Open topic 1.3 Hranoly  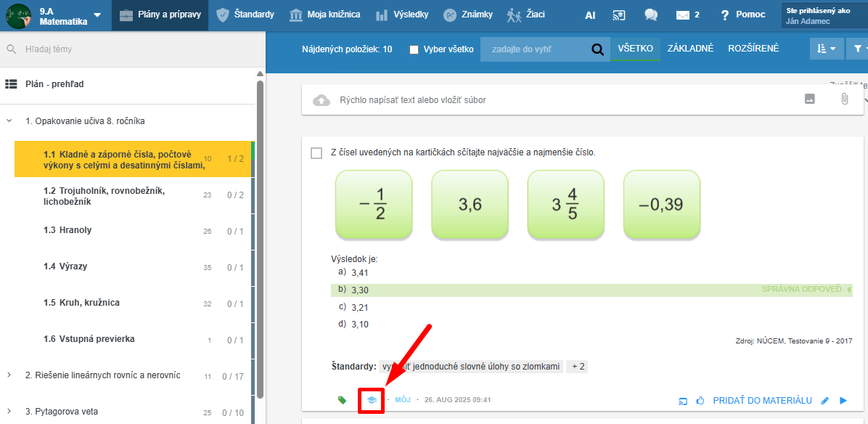[67, 230]
